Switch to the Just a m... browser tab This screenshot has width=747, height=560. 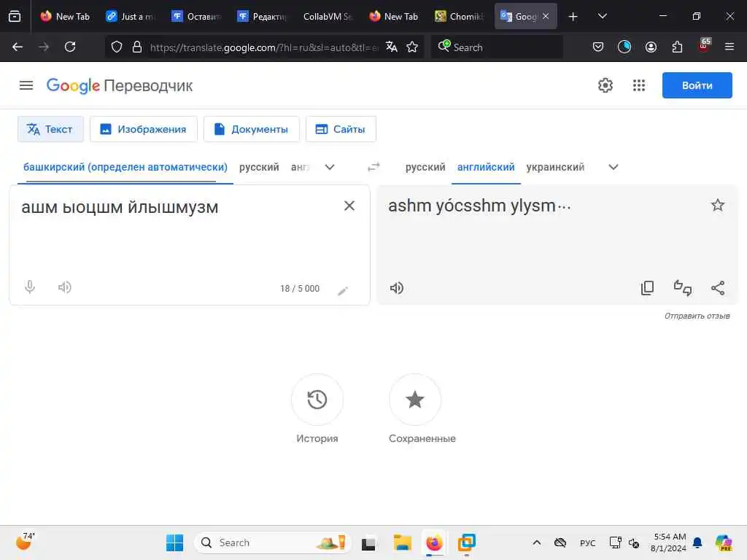coord(131,16)
